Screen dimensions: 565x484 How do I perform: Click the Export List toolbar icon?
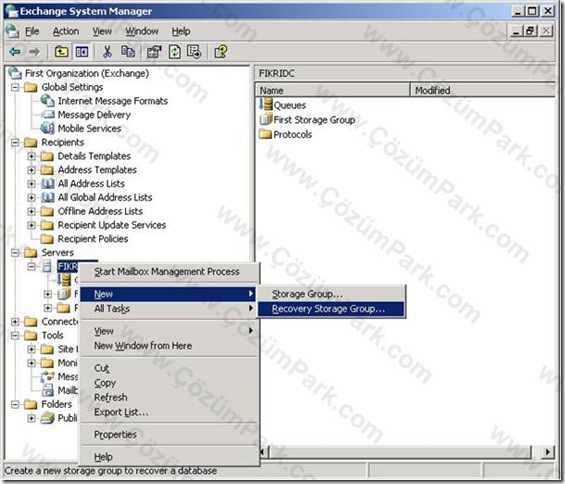tap(195, 52)
